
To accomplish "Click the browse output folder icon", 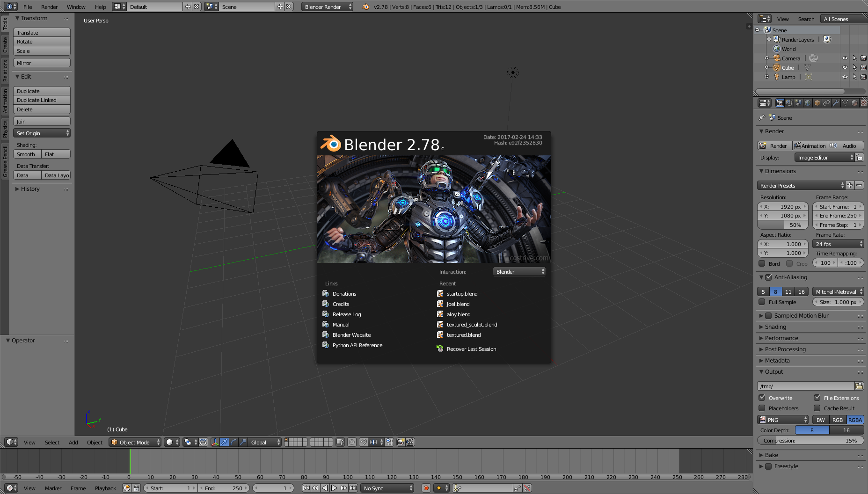I will coord(859,386).
